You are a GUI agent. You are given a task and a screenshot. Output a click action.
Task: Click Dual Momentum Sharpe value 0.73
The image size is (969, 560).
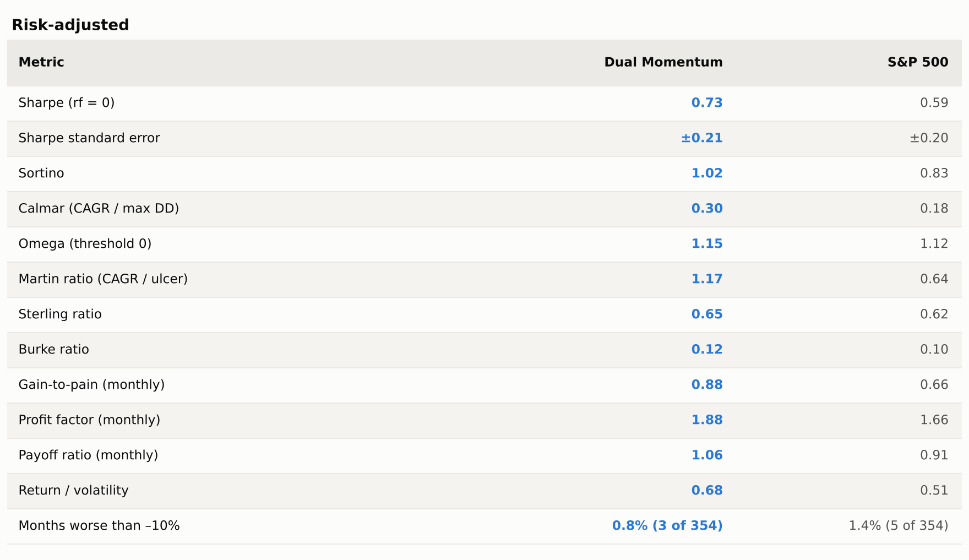click(x=707, y=103)
